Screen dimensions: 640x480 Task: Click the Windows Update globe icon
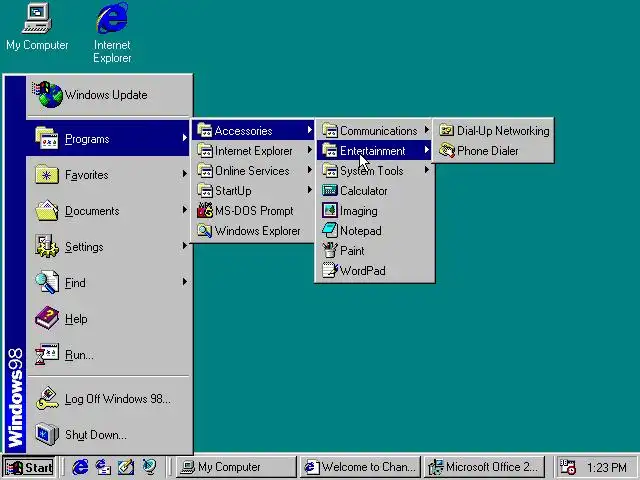[48, 95]
